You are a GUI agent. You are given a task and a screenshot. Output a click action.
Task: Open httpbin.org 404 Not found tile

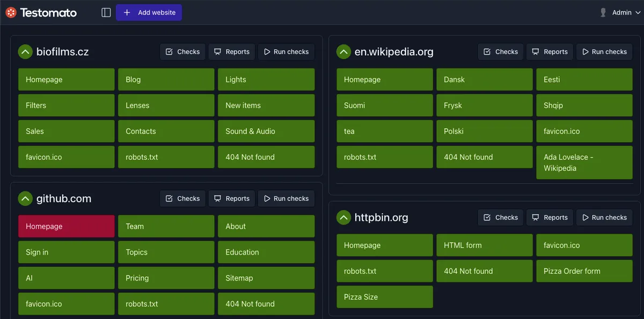485,271
